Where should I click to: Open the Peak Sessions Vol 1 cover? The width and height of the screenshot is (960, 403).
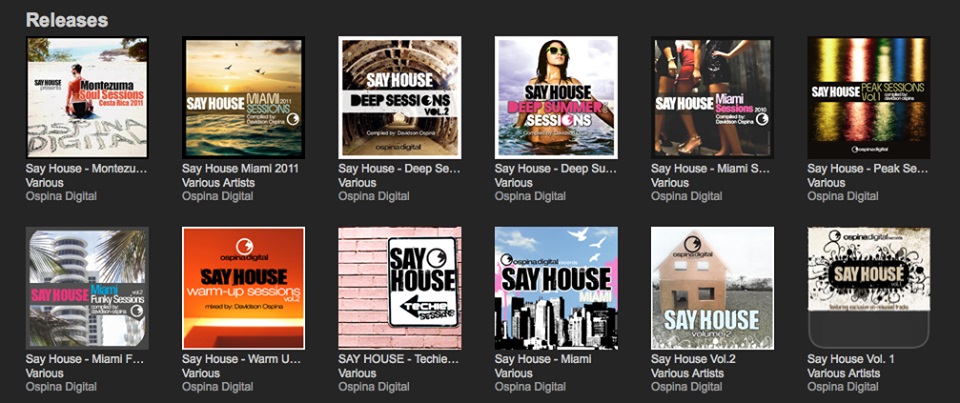[869, 97]
